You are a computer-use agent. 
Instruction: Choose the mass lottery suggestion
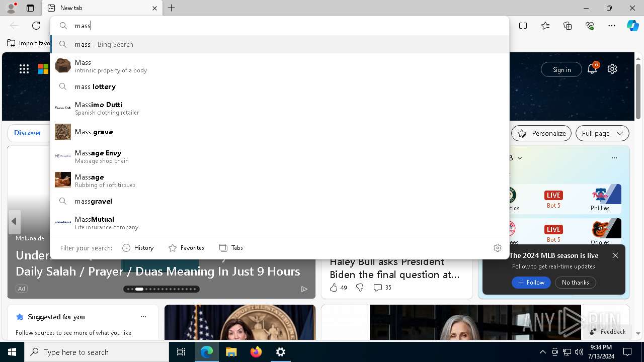point(280,86)
